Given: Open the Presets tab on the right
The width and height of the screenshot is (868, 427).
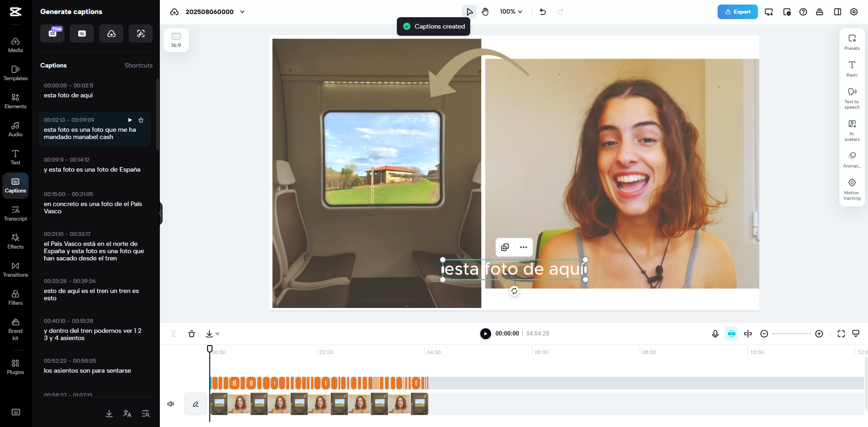Looking at the screenshot, I should pos(852,41).
